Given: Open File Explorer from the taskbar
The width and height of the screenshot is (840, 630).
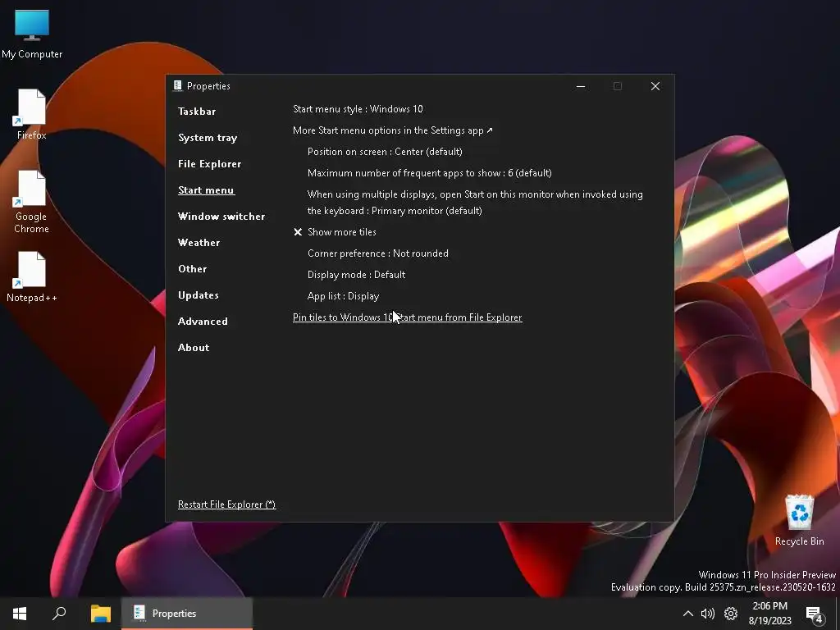Looking at the screenshot, I should coord(101,614).
